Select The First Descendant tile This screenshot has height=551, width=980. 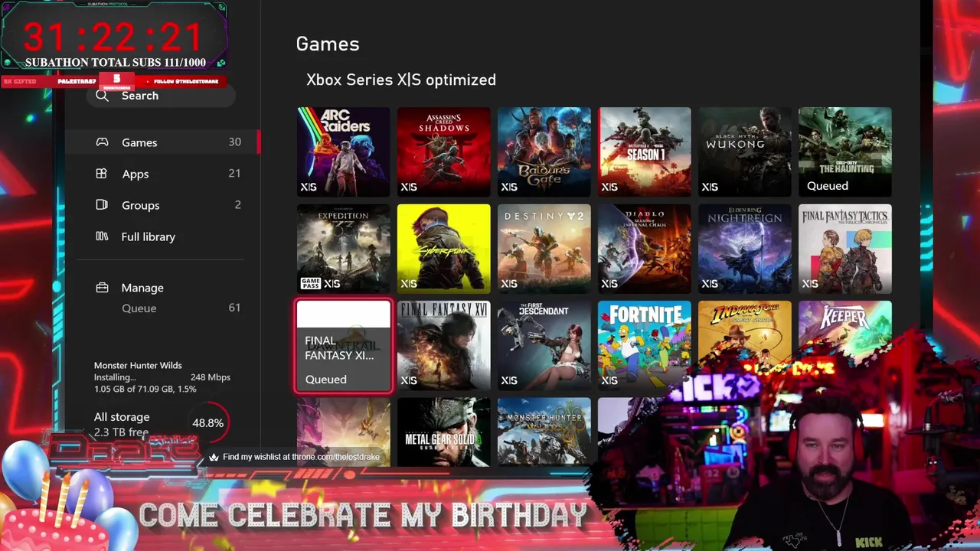point(544,346)
